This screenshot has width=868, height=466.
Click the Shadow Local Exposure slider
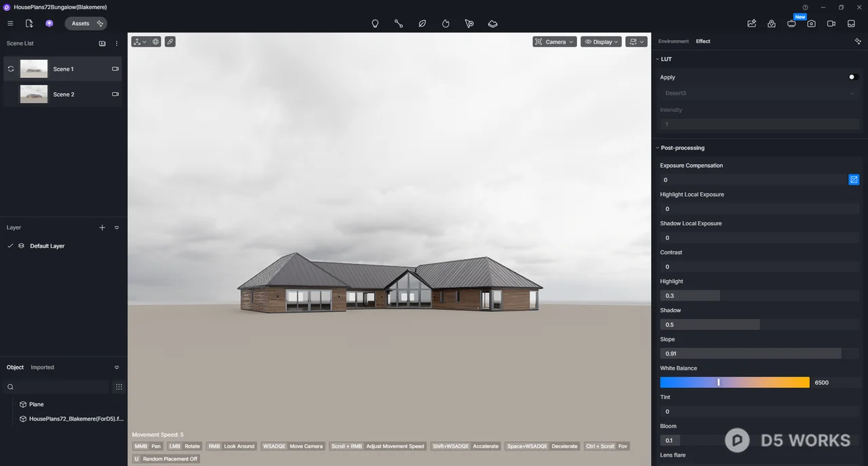(x=759, y=237)
